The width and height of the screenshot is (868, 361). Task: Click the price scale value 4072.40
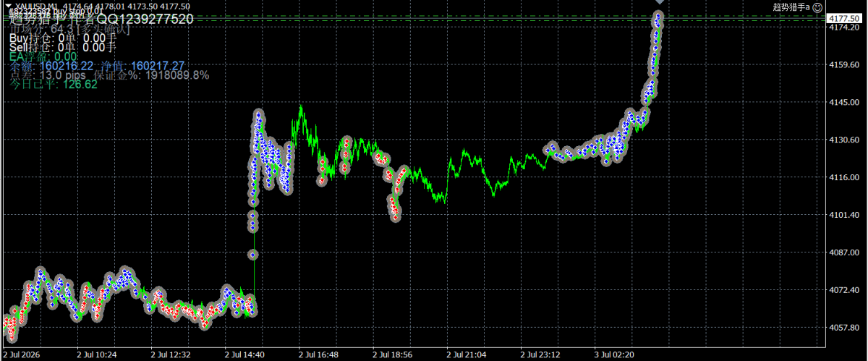click(x=843, y=290)
